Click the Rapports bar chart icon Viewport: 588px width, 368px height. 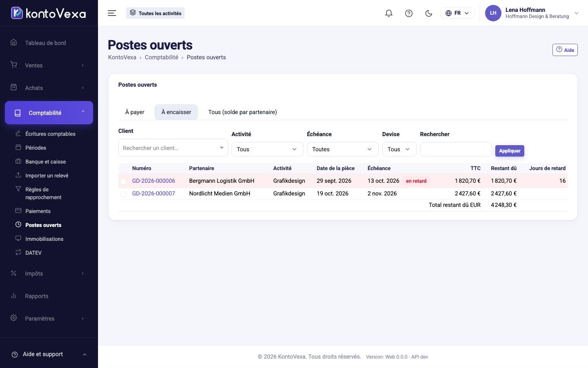pyautogui.click(x=13, y=296)
